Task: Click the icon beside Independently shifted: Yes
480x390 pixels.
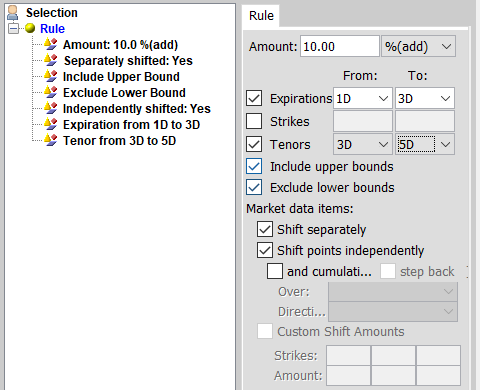Action: coord(50,108)
